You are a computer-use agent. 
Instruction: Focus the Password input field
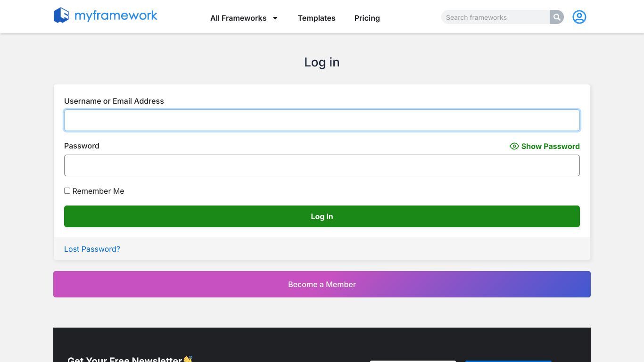(322, 165)
